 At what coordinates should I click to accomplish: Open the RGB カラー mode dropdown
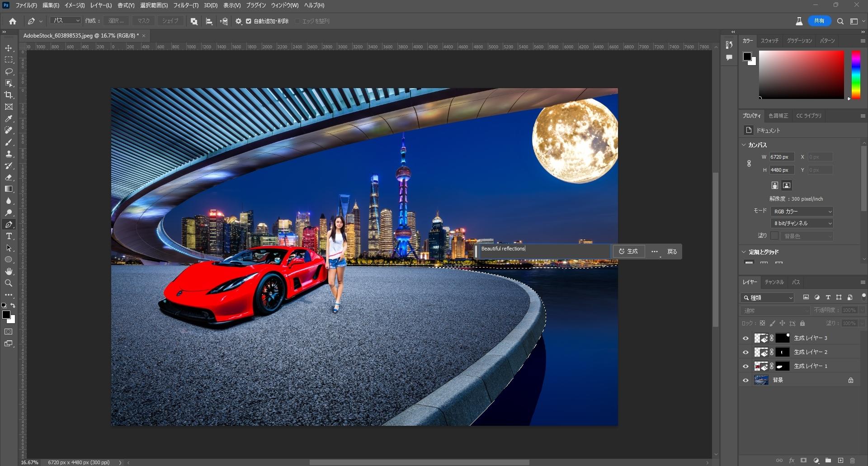tap(802, 212)
